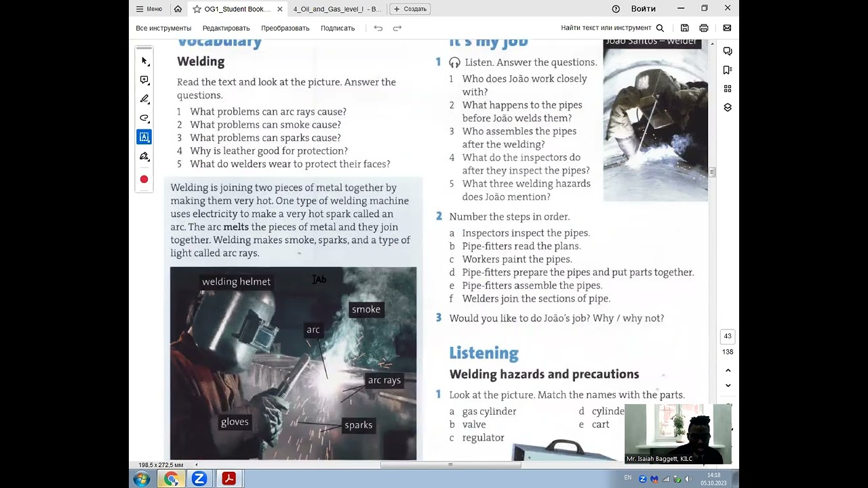
Task: Click the João Santos welder photo
Action: (655, 121)
